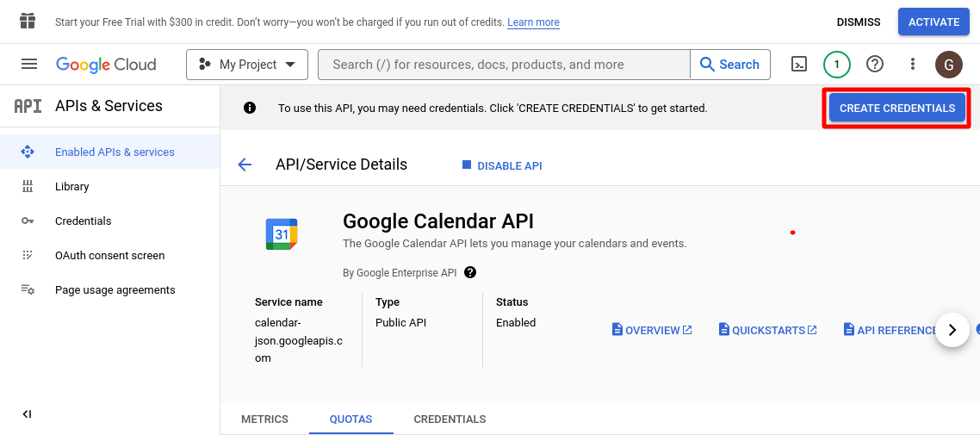Go to OAuth consent screen
The image size is (980, 435).
[x=109, y=256]
